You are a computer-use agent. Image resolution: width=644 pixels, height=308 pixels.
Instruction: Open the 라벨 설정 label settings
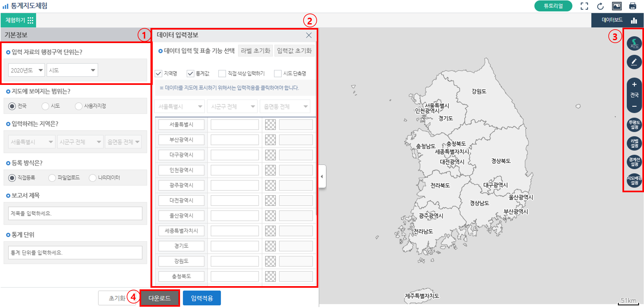pos(634,143)
